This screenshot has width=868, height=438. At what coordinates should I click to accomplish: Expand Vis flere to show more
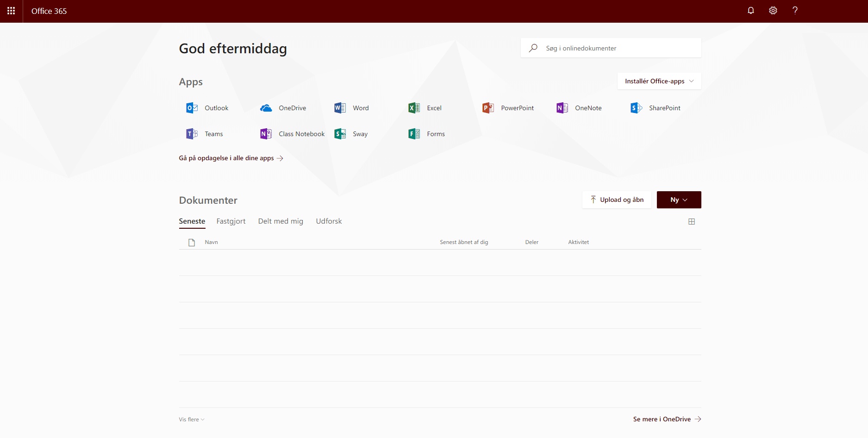[x=192, y=419]
